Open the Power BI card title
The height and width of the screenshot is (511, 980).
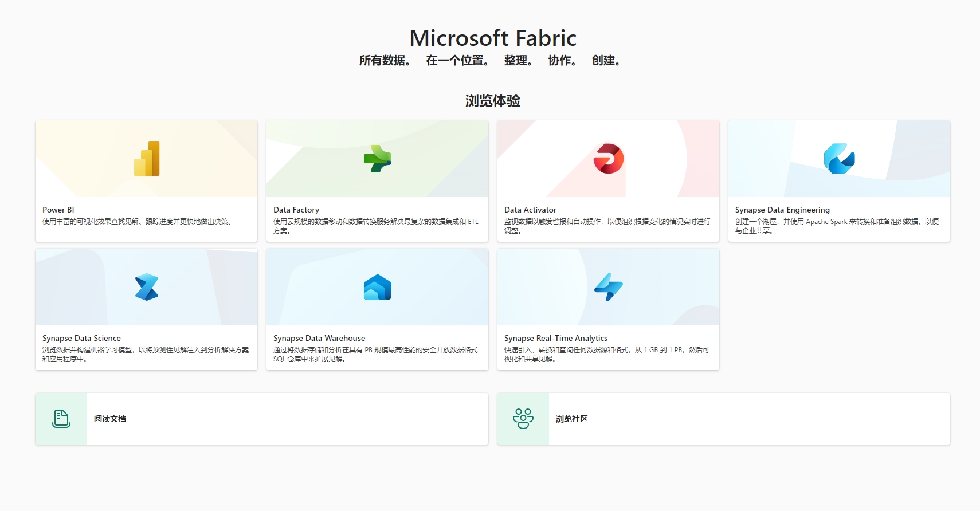point(58,210)
